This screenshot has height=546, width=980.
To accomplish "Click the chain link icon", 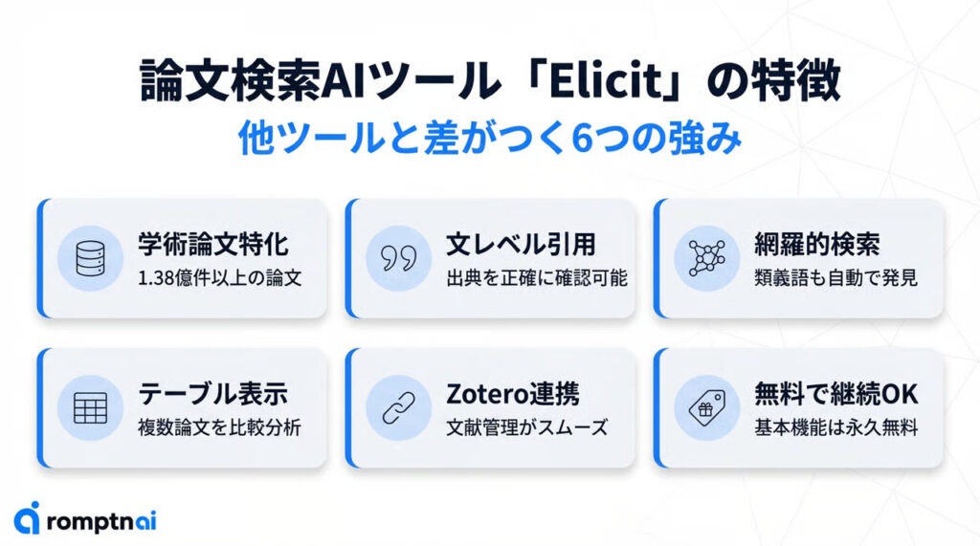I will pos(398,407).
